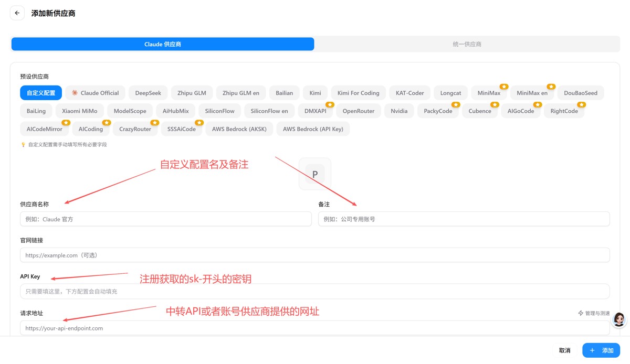Choose the DeepSeek preset
This screenshot has height=364, width=630.
[x=148, y=93]
